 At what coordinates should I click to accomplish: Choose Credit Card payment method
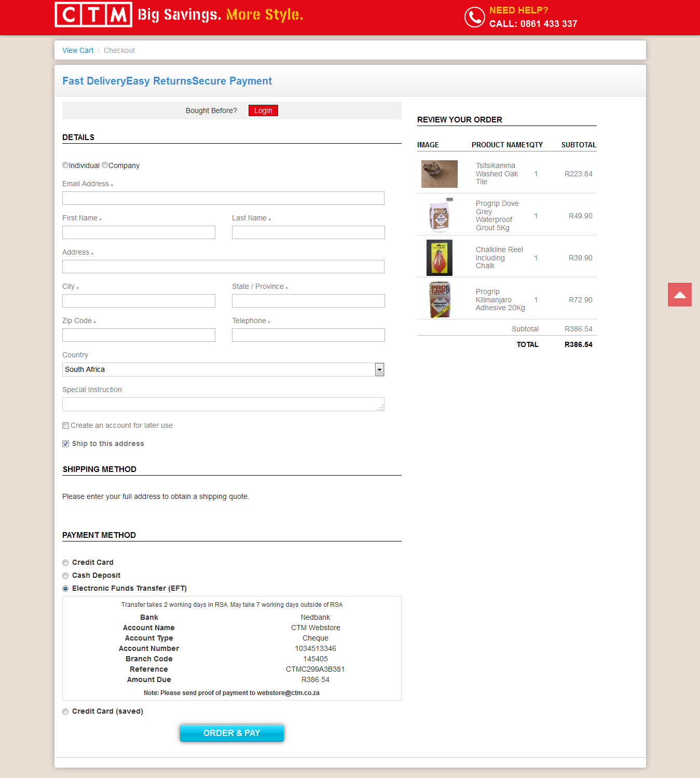point(65,563)
